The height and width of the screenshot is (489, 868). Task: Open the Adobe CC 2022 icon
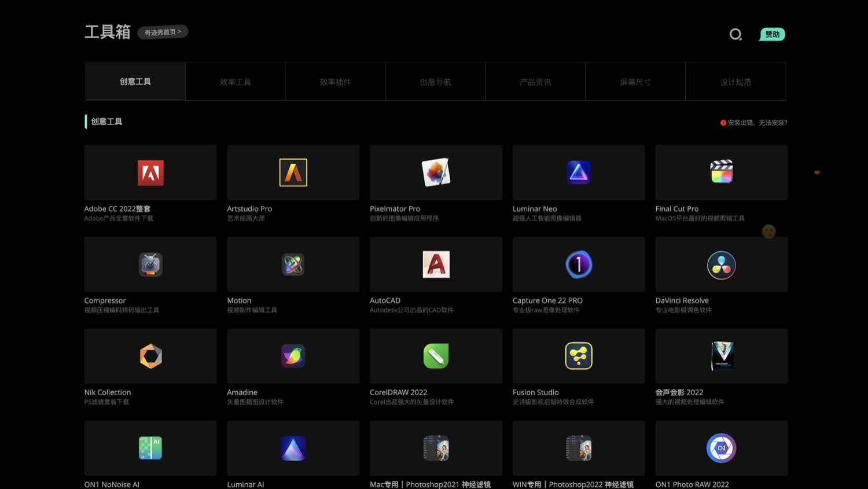coord(150,172)
